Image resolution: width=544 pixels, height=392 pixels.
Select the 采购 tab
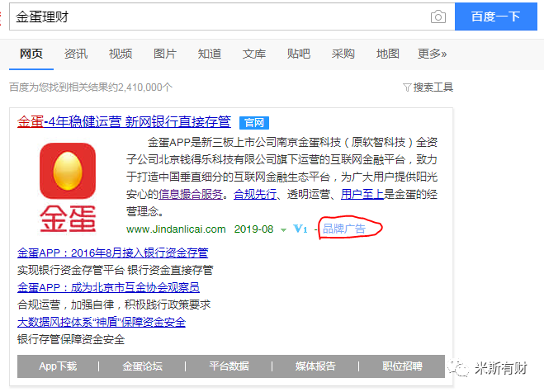343,54
